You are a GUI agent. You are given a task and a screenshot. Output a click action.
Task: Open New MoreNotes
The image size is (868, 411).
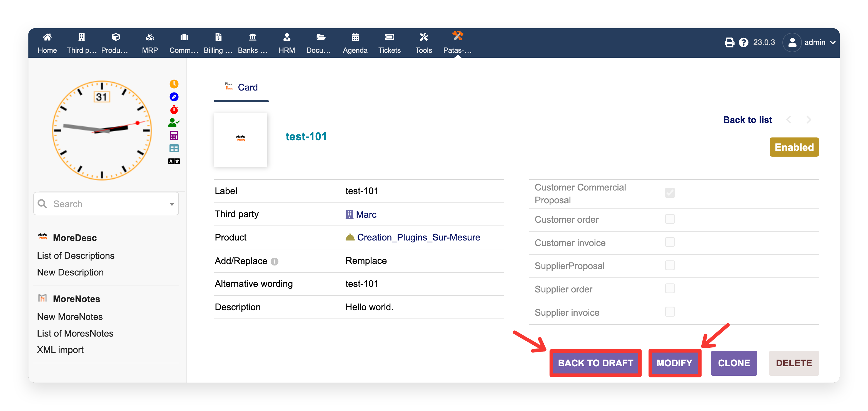(x=70, y=317)
